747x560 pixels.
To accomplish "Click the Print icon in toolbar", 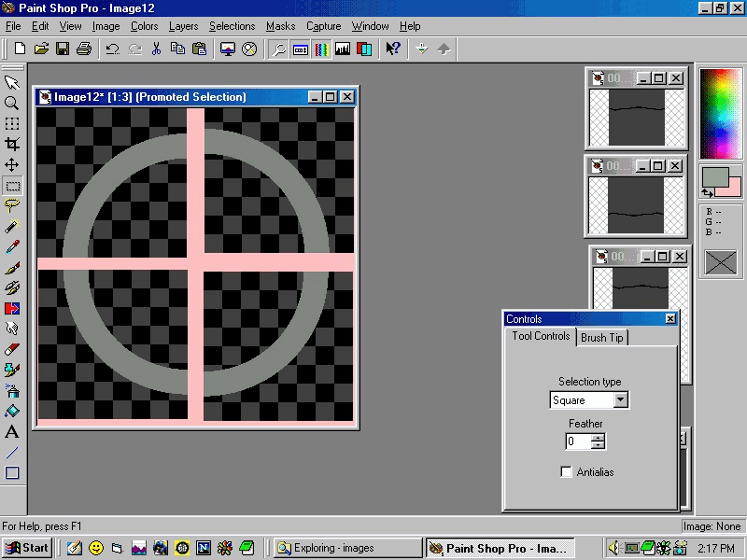I will pyautogui.click(x=84, y=49).
